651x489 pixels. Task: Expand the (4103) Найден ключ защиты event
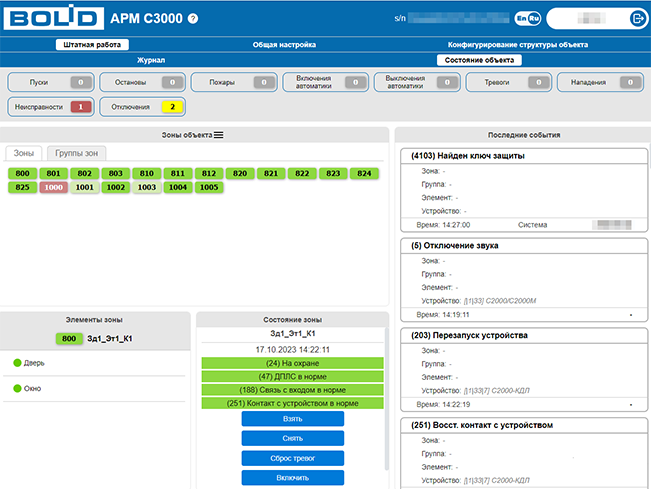pyautogui.click(x=468, y=156)
